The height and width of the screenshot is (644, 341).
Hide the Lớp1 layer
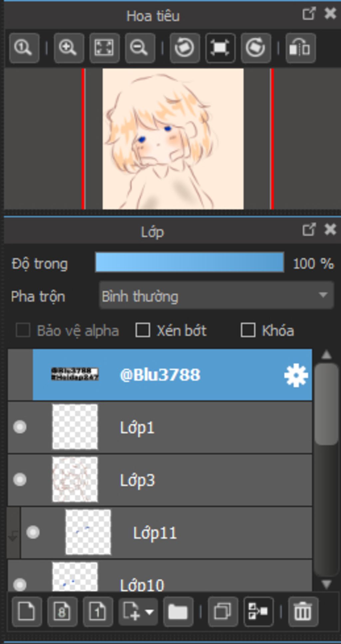pos(20,427)
